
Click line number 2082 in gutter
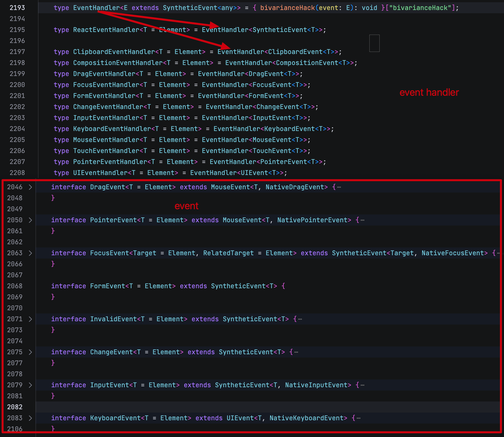[15, 407]
